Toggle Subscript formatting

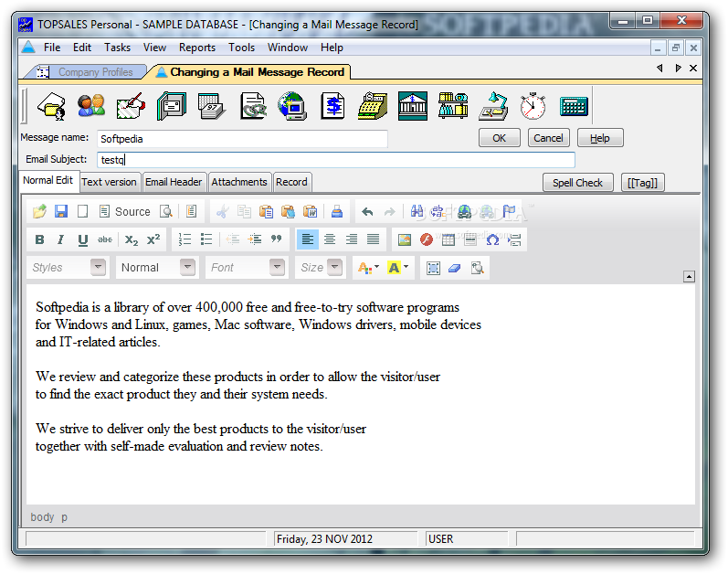(132, 239)
